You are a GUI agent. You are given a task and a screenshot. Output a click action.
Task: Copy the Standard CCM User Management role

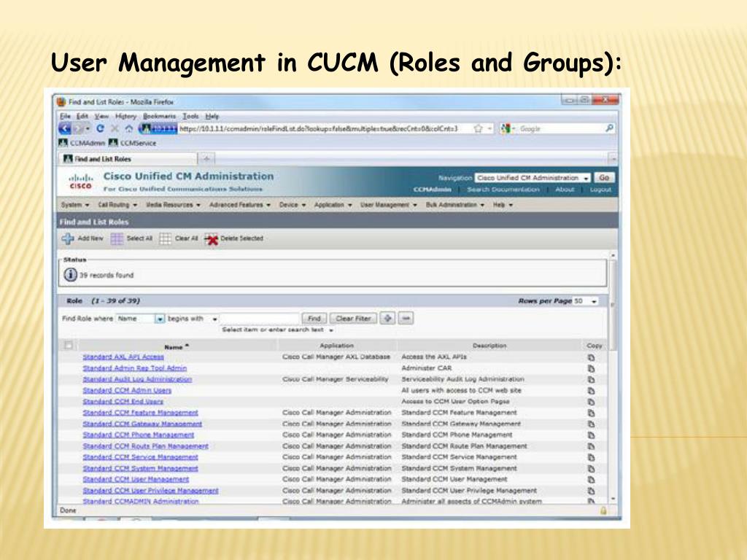[591, 480]
